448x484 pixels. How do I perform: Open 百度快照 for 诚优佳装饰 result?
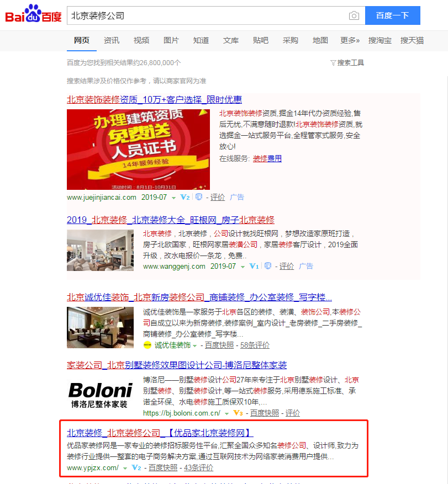point(219,345)
